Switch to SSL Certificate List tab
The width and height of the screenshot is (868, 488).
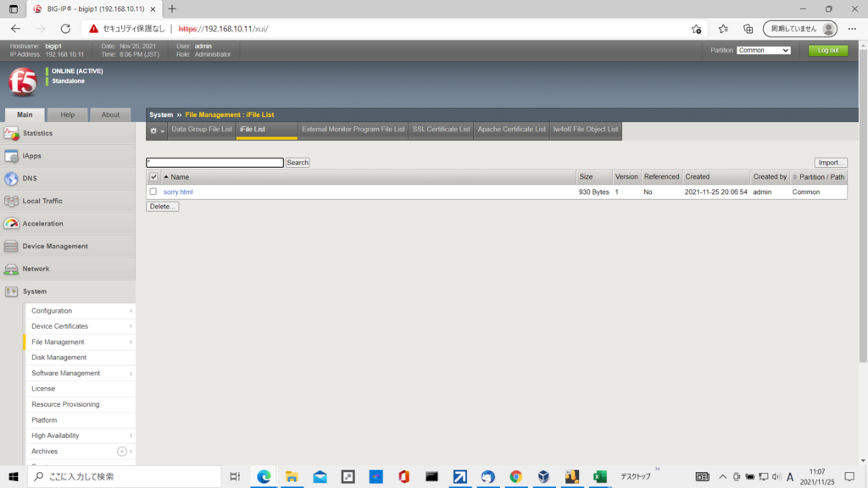(x=441, y=130)
